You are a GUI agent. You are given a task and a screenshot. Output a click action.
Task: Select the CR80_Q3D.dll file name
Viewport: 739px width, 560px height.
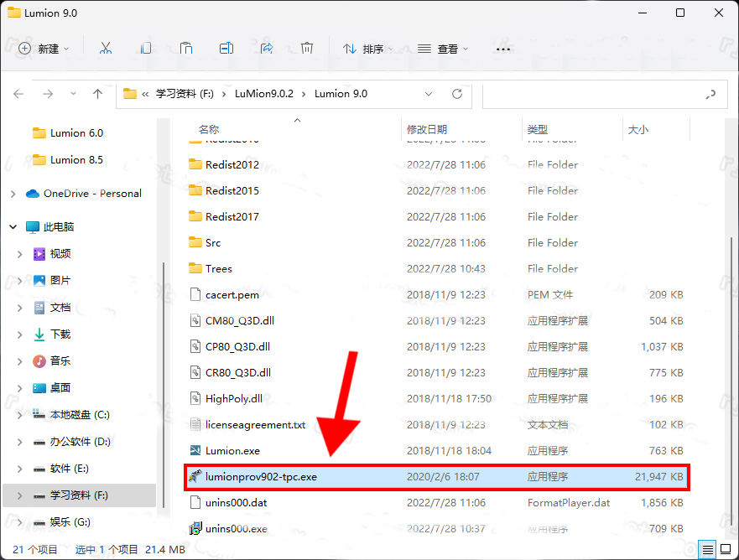coord(238,372)
